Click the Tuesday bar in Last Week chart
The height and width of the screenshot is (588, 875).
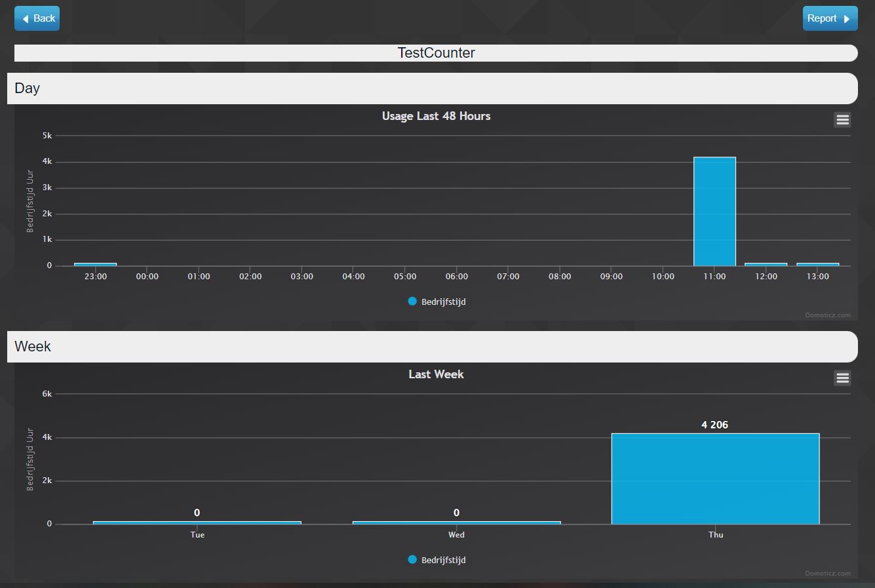[x=197, y=522]
